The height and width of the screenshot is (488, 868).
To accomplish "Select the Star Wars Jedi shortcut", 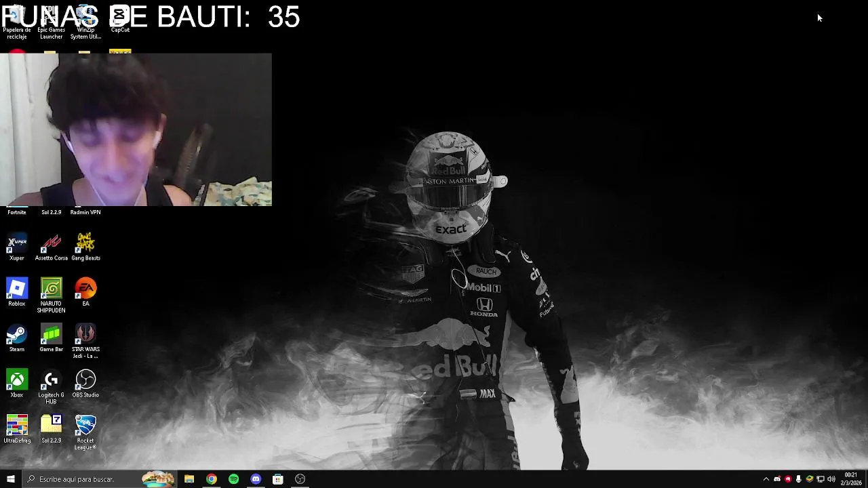I will (x=85, y=341).
